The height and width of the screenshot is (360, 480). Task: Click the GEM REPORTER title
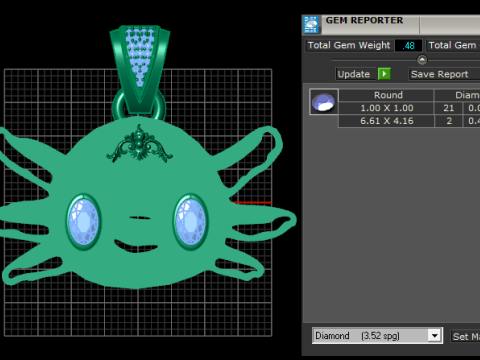click(364, 21)
